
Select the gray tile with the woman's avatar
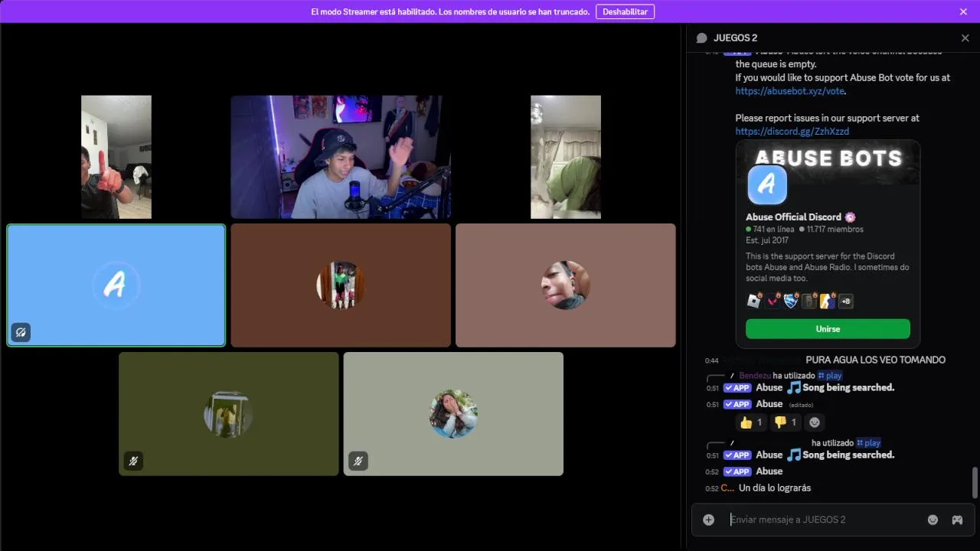(453, 414)
